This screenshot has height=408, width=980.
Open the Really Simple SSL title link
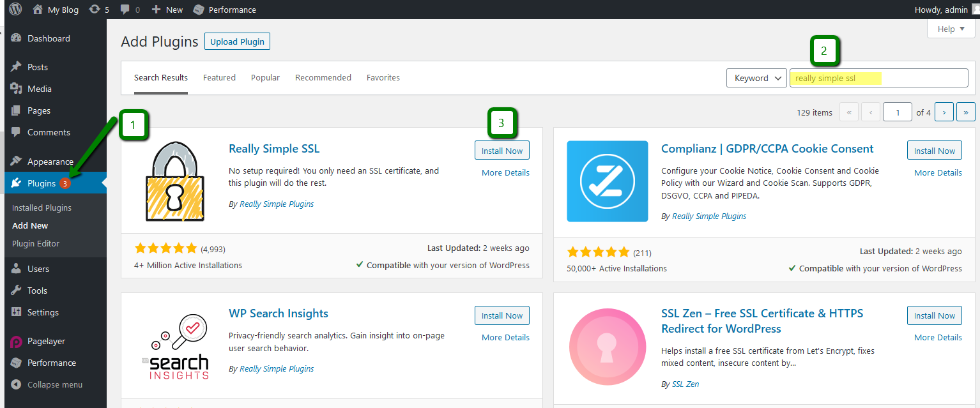coord(274,149)
